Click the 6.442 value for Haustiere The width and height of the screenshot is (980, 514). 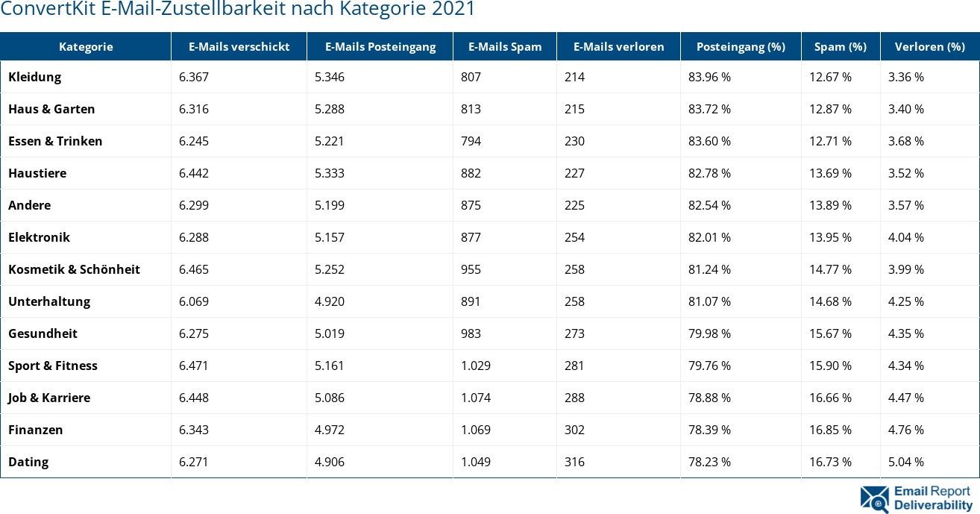click(x=194, y=173)
